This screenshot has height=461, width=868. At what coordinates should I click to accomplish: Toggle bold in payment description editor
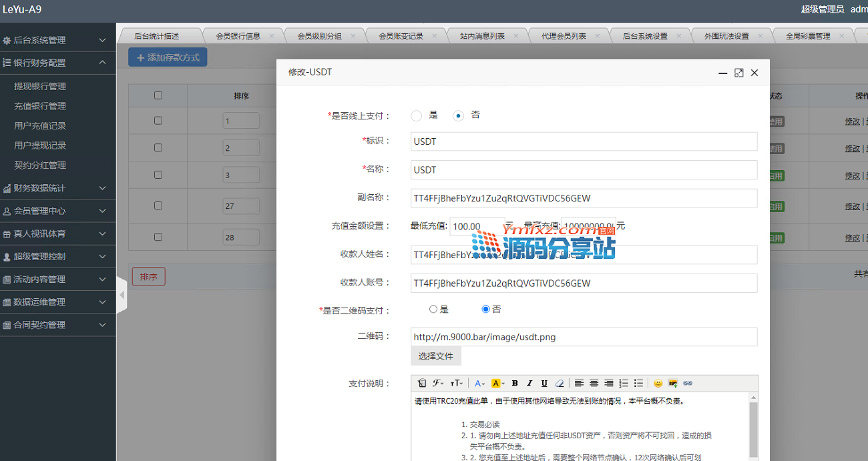click(515, 383)
